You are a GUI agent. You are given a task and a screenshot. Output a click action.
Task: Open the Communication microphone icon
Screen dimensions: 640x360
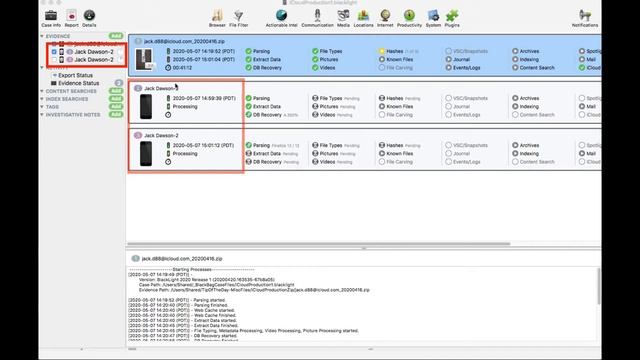pos(317,15)
